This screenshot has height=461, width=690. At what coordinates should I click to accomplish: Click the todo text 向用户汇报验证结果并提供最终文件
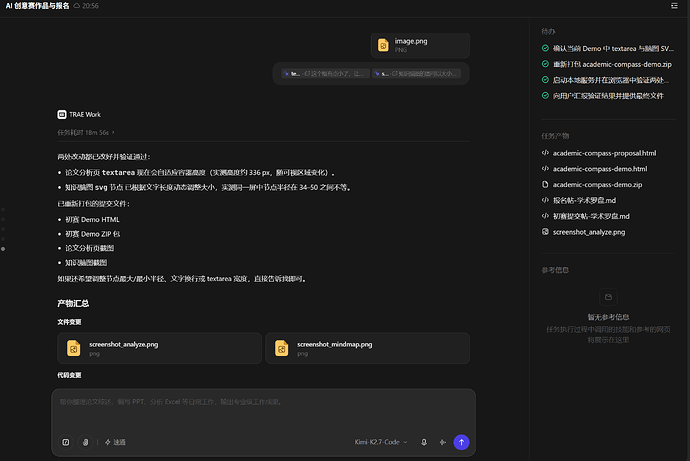608,96
